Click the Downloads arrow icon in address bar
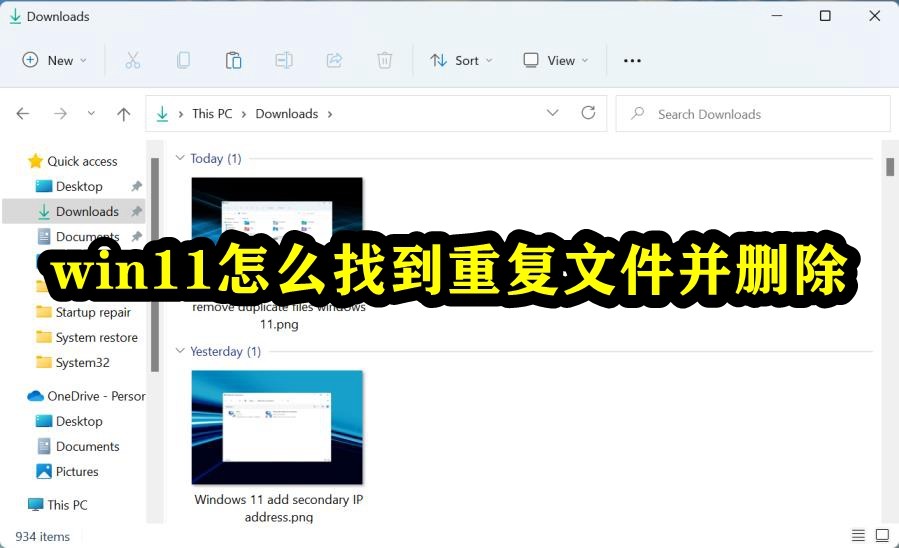899x548 pixels. click(162, 113)
